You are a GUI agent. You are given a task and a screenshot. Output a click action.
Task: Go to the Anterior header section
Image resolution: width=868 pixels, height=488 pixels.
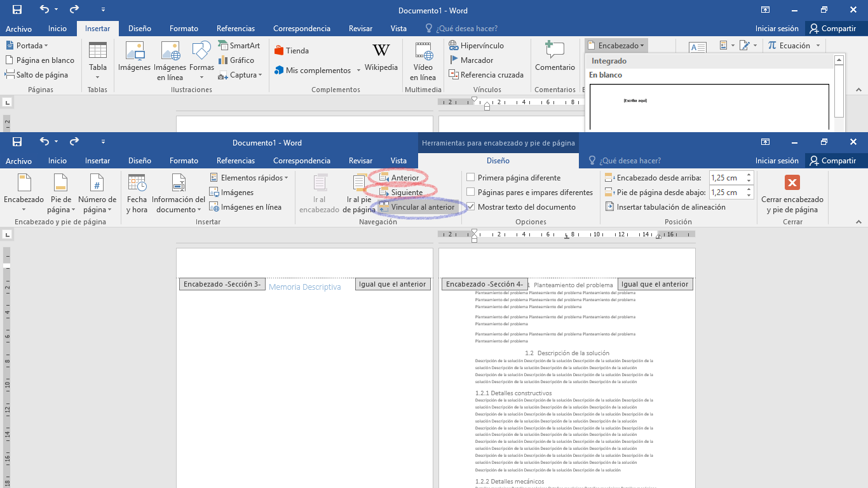(399, 178)
